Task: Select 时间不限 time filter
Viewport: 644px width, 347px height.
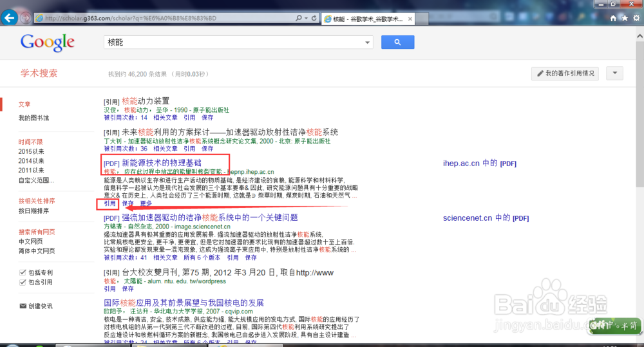Action: [30, 142]
